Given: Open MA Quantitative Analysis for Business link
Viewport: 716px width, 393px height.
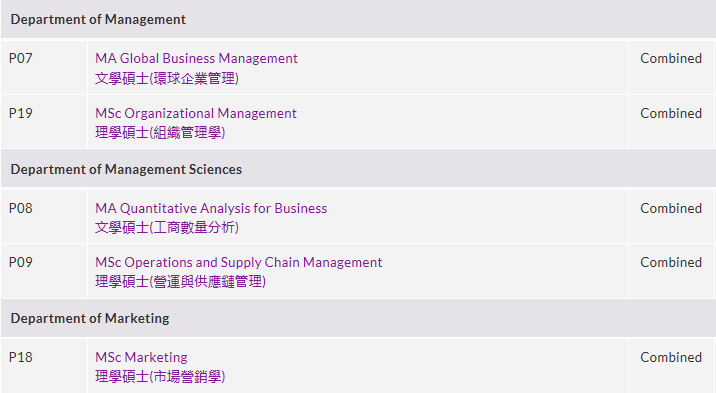Looking at the screenshot, I should coord(211,208).
